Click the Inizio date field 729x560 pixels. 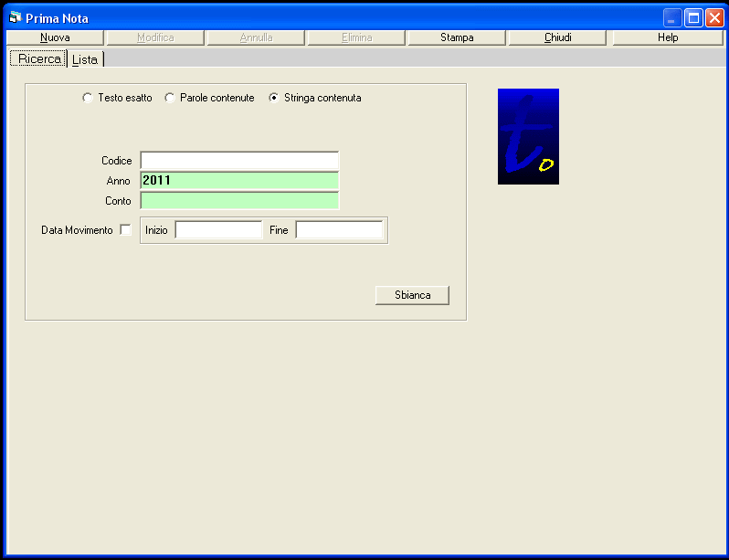coord(218,230)
